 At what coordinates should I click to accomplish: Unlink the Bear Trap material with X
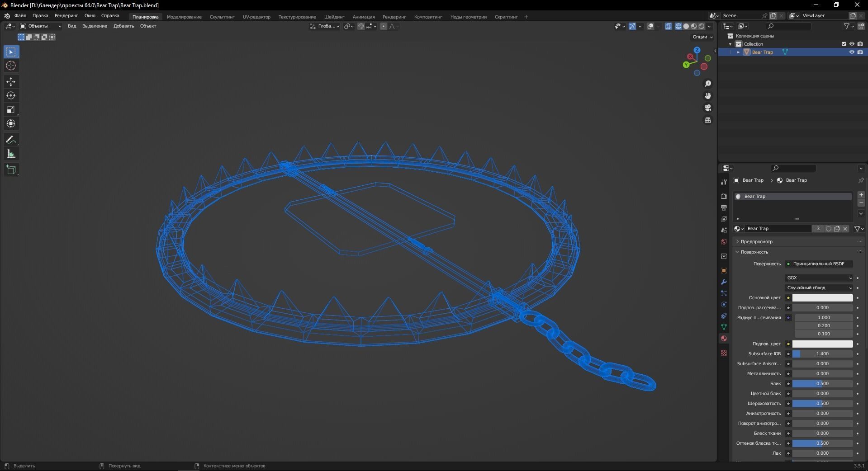pos(845,229)
